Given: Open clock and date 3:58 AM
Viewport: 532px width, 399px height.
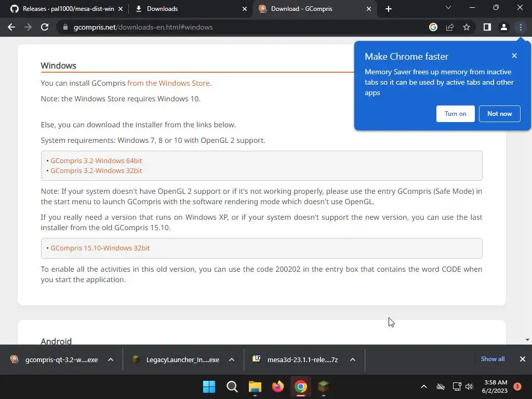Looking at the screenshot, I should tap(495, 387).
